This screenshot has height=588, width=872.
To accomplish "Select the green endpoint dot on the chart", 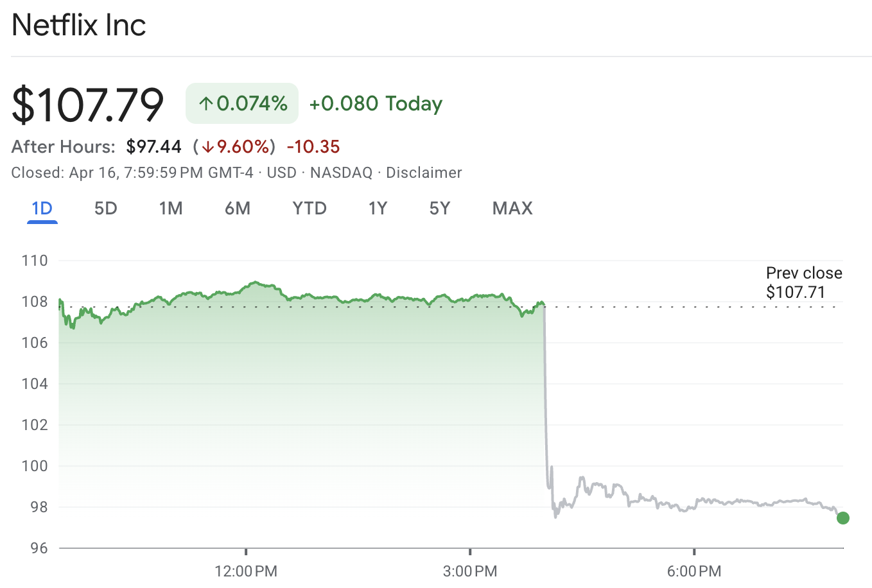I will (x=843, y=517).
